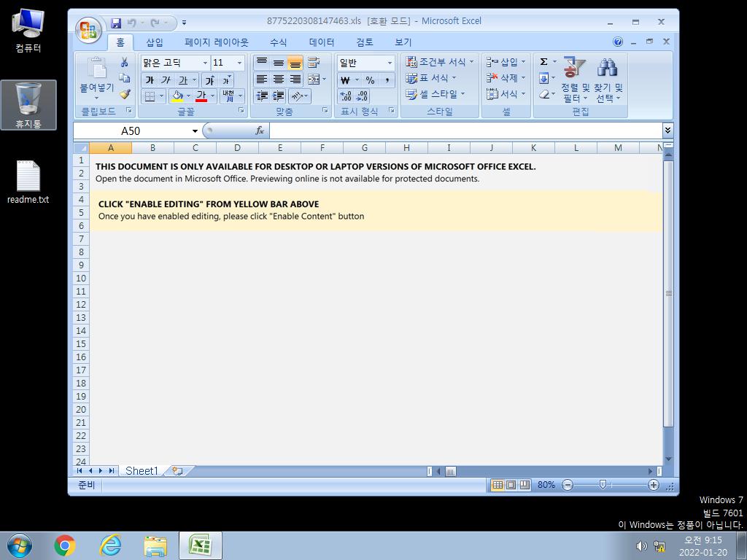
Task: Click 삭제 delete cells button
Action: click(x=506, y=77)
